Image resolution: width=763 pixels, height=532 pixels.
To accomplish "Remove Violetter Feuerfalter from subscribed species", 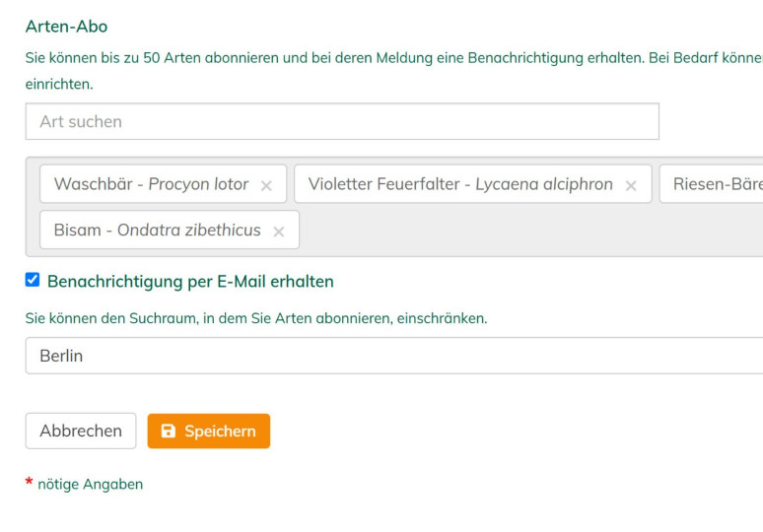I will tap(631, 185).
